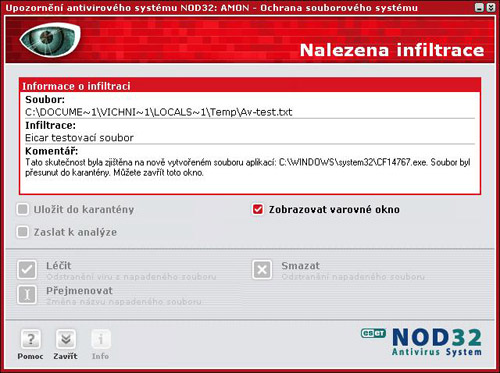Click the Infiltrace: heading
The width and height of the screenshot is (500, 373).
(50, 125)
